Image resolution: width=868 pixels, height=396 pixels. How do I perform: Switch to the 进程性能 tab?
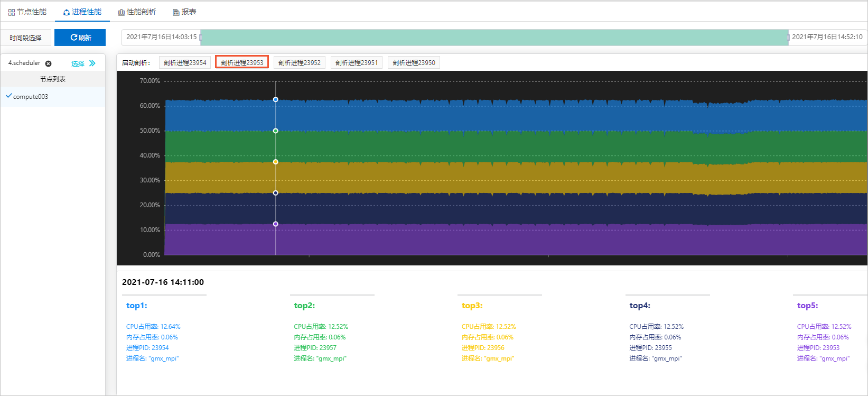(82, 12)
